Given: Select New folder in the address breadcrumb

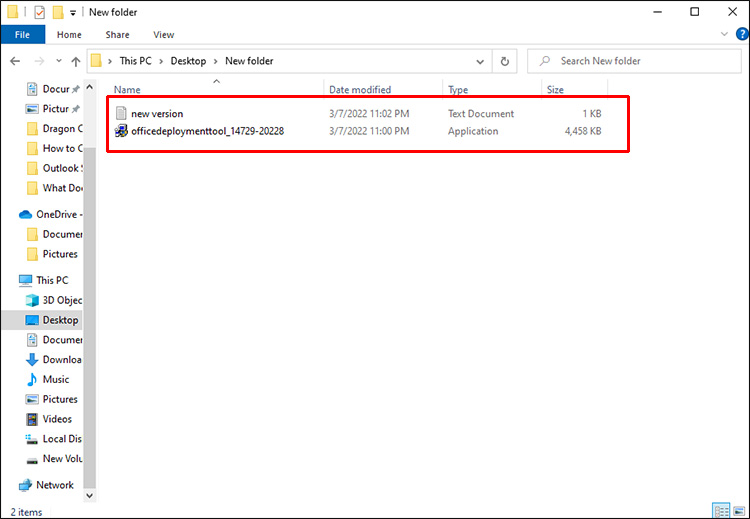Looking at the screenshot, I should pyautogui.click(x=249, y=61).
